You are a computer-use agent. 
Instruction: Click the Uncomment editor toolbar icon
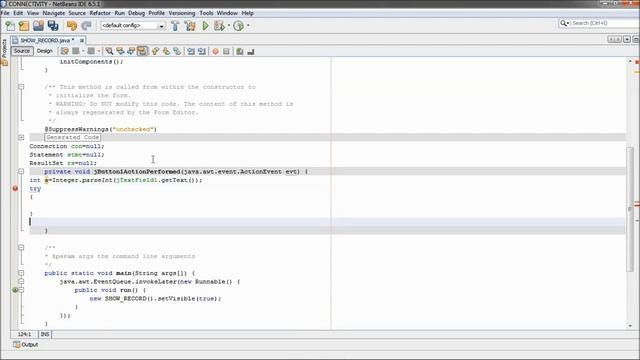click(251, 51)
